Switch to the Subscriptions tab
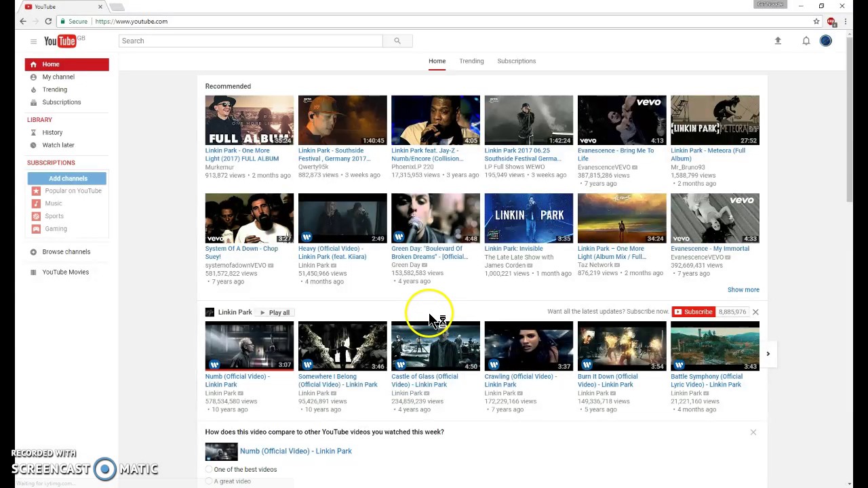 coord(517,61)
